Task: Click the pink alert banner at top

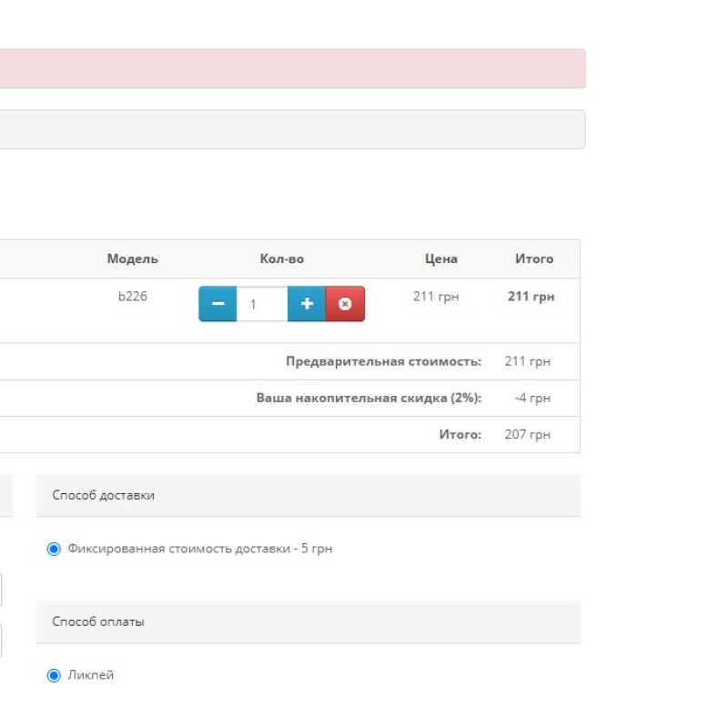Action: tap(291, 68)
